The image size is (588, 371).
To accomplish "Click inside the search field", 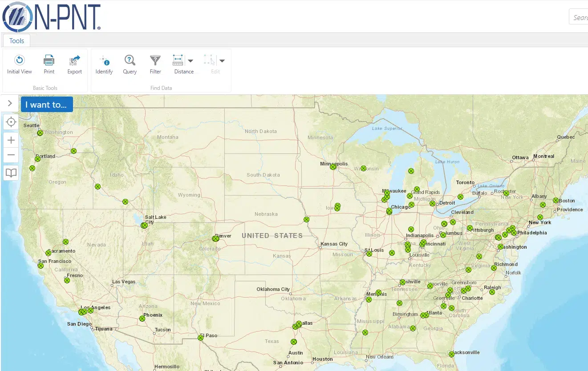I will (x=581, y=16).
